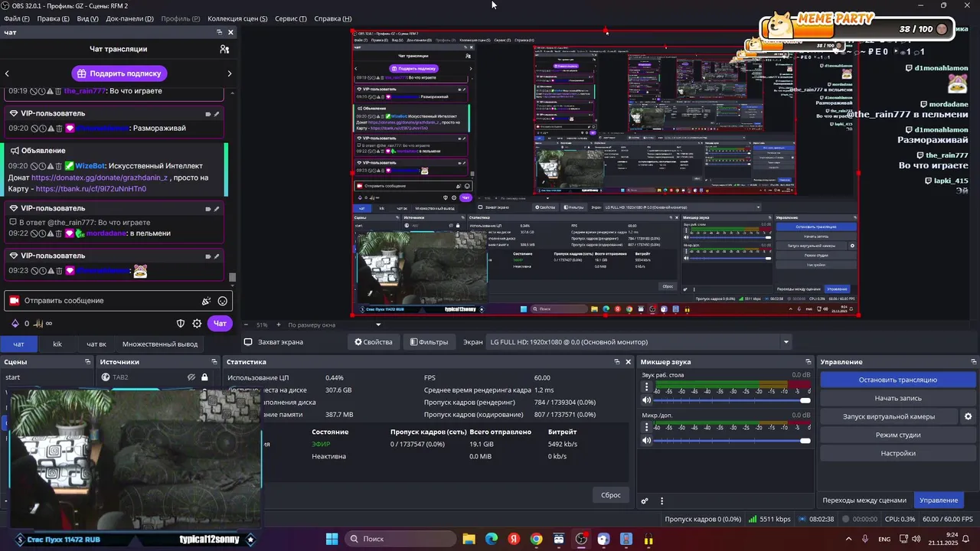
Task: Undock the Статистика panel
Action: pos(617,362)
